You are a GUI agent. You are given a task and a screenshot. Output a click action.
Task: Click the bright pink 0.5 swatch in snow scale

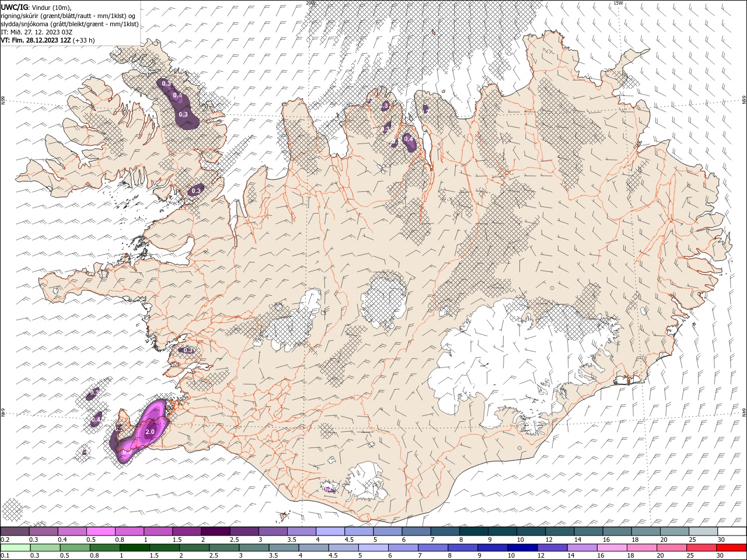(x=100, y=531)
